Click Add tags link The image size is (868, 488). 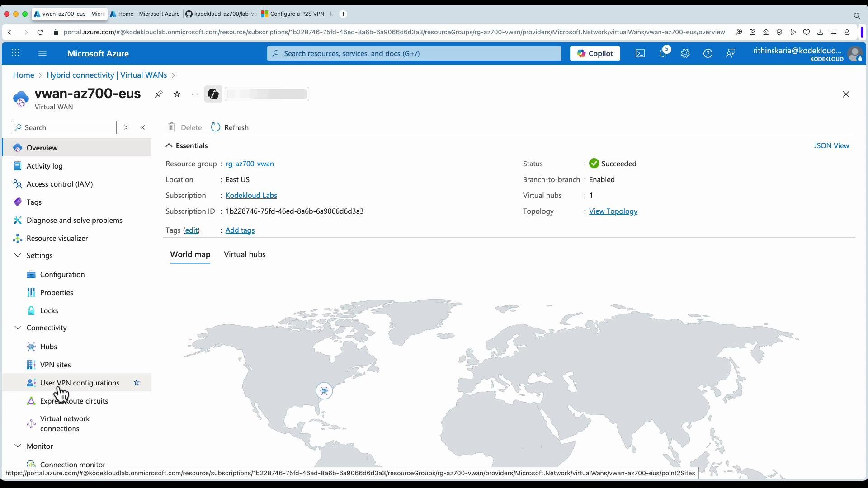(240, 230)
